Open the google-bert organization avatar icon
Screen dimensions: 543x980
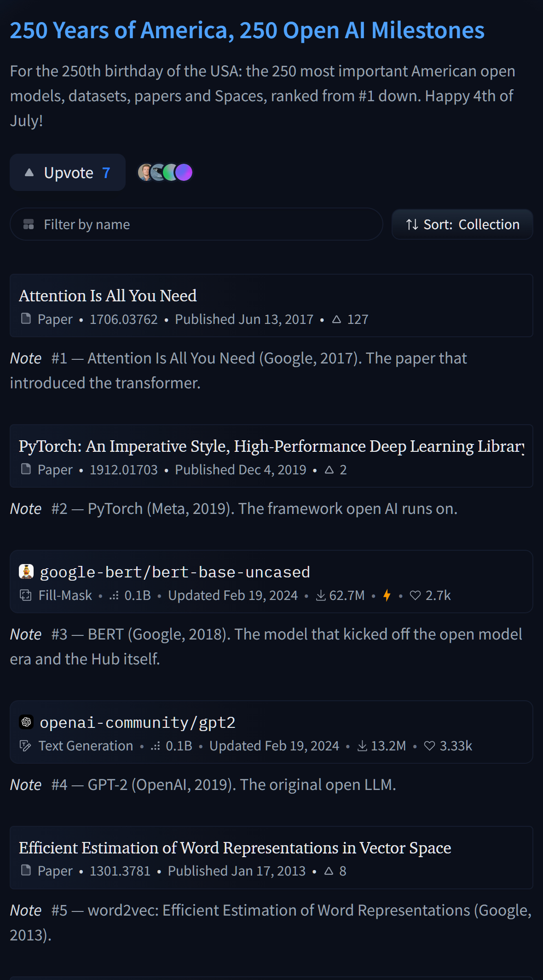[x=26, y=571]
